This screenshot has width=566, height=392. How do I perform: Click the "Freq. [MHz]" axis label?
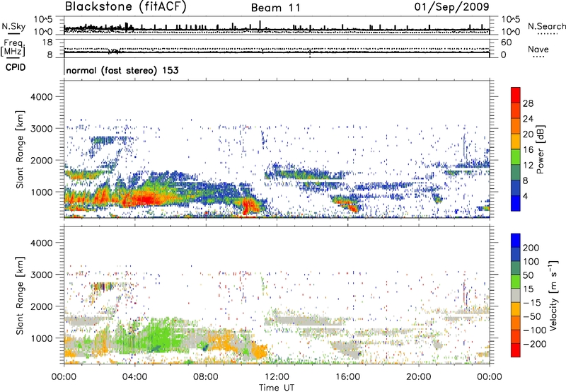[x=13, y=47]
